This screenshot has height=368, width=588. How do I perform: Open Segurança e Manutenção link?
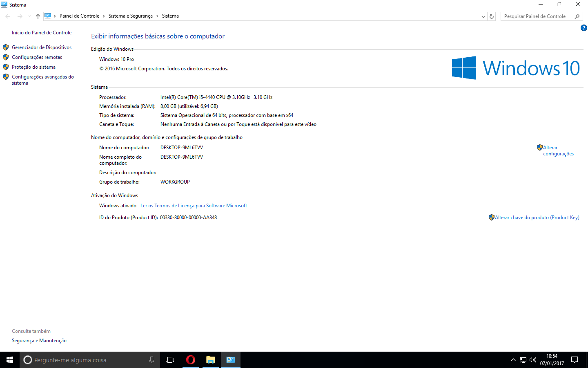tap(39, 341)
